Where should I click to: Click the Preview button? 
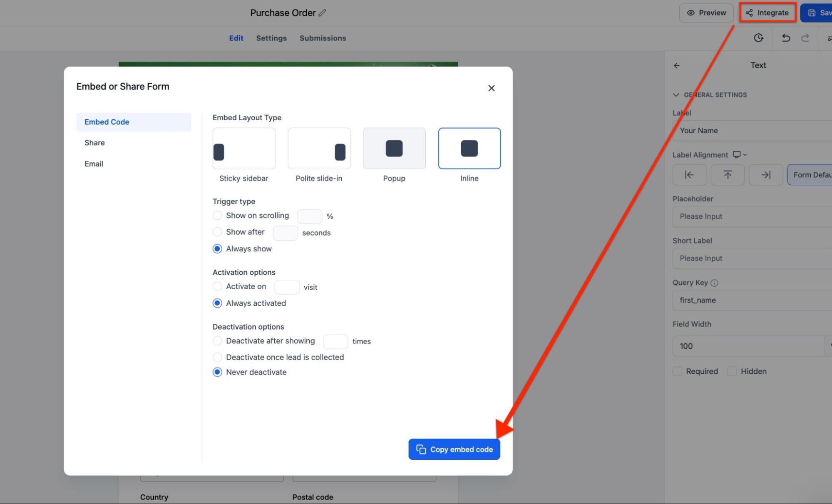pyautogui.click(x=706, y=13)
